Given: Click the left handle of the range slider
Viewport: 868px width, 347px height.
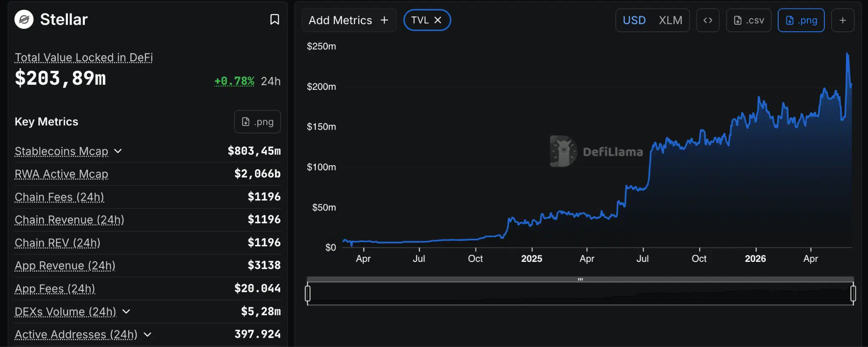Looking at the screenshot, I should click(308, 293).
